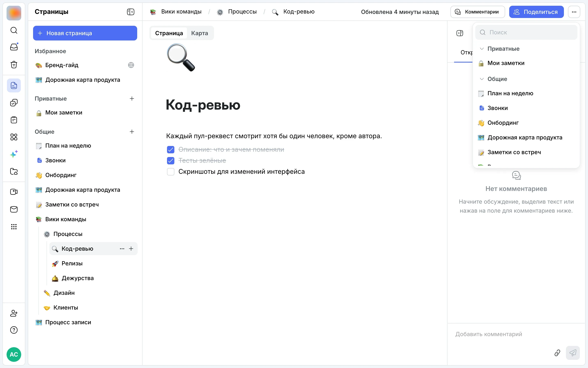Image resolution: width=588 pixels, height=368 pixels.
Task: Click the three-dots more menu in header
Action: click(574, 12)
